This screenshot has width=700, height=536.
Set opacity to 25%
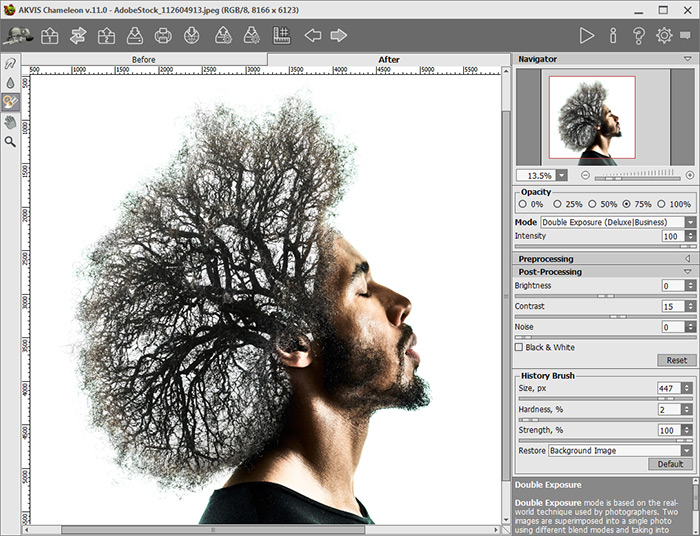click(557, 204)
